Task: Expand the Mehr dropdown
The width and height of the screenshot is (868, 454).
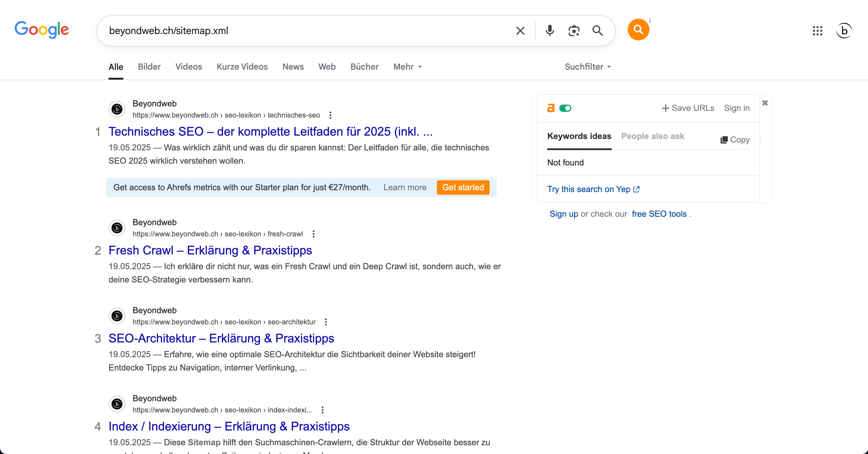Action: [x=407, y=67]
